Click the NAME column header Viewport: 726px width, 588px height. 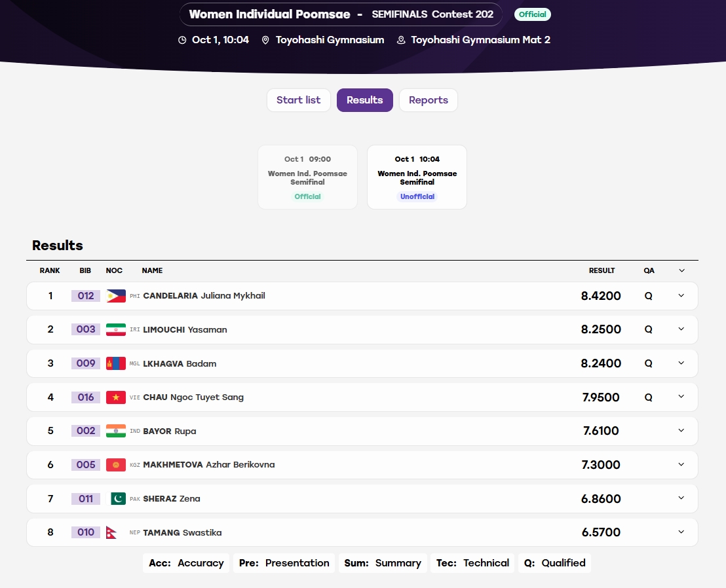[x=152, y=270]
